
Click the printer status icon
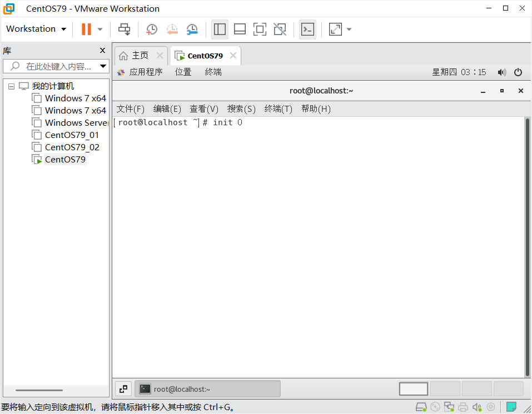[463, 407]
